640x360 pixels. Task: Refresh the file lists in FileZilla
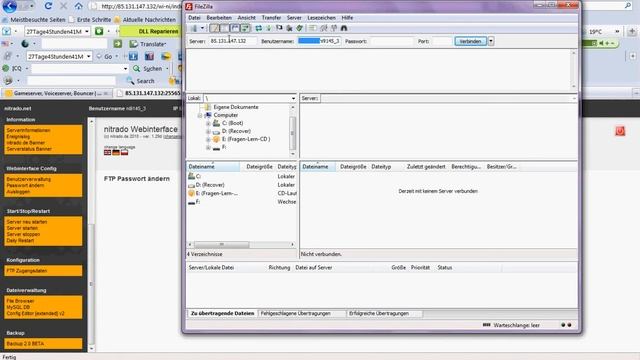[x=259, y=28]
